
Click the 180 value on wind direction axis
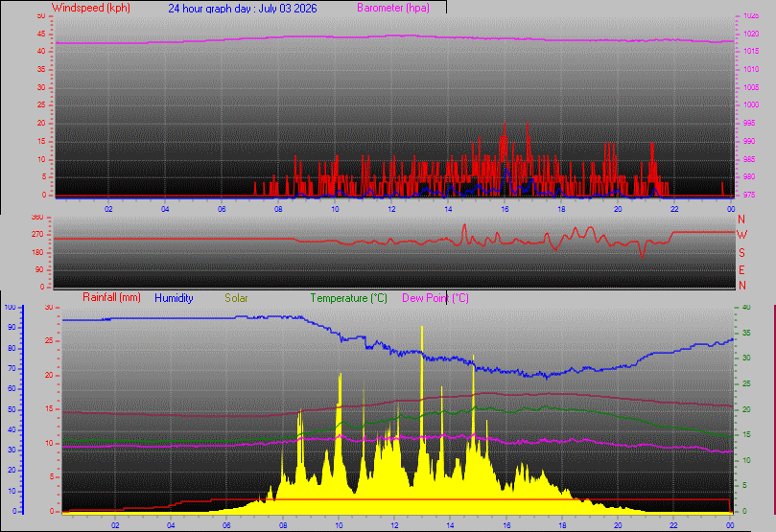point(37,252)
